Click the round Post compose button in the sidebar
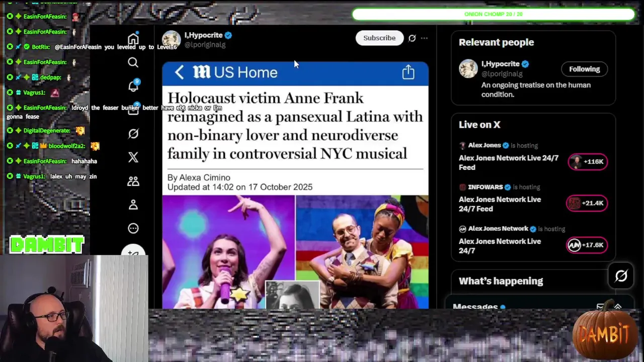 click(133, 253)
